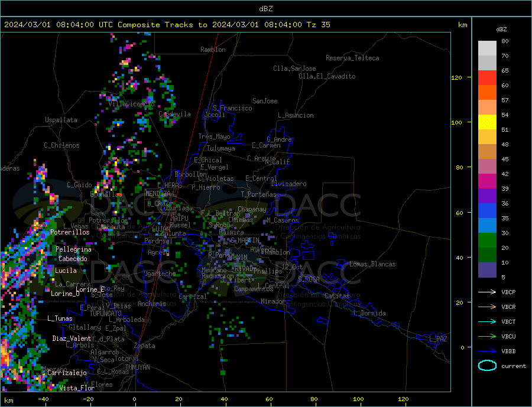Screen dimensions: 532x407
Task: Click the Lomas_Blancas label
Action: tap(372, 264)
